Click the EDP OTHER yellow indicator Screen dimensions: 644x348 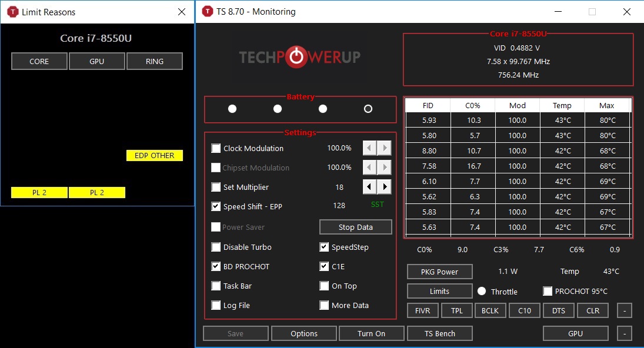pyautogui.click(x=155, y=156)
